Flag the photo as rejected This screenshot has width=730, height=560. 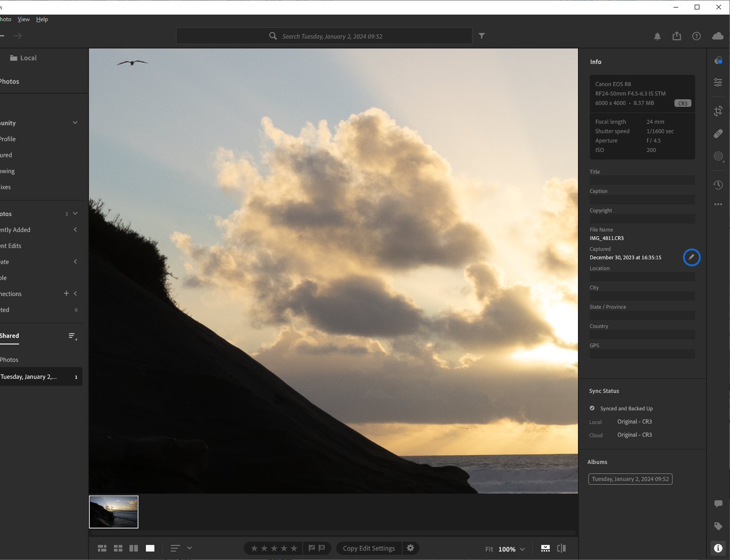point(322,548)
